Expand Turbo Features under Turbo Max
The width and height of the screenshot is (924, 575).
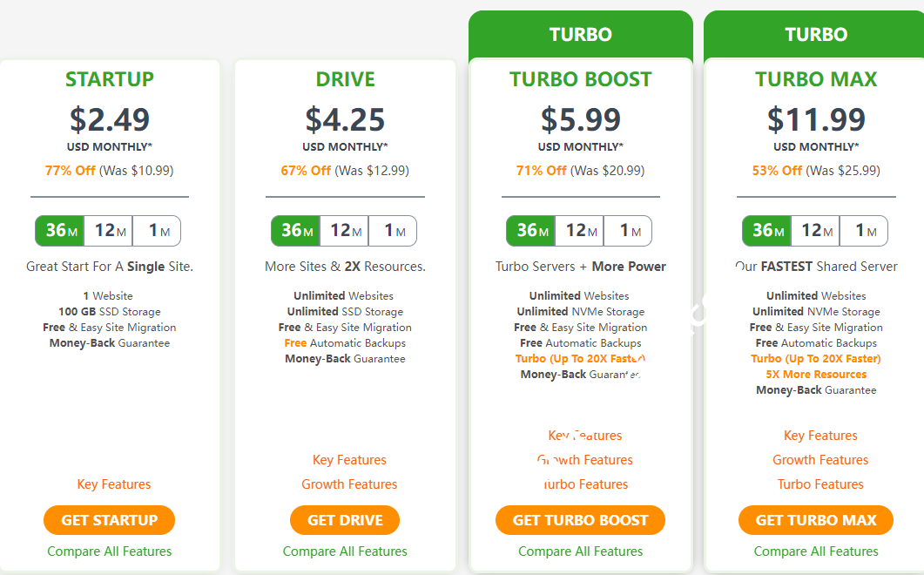pyautogui.click(x=820, y=484)
